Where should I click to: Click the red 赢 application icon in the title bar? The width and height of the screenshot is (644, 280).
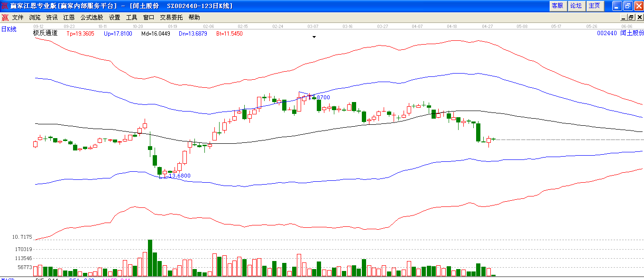click(x=5, y=6)
